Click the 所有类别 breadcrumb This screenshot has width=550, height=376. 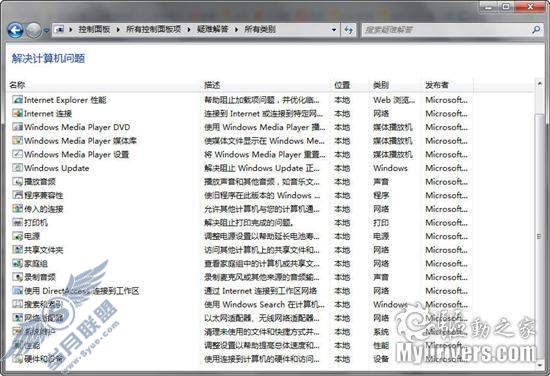[x=260, y=29]
